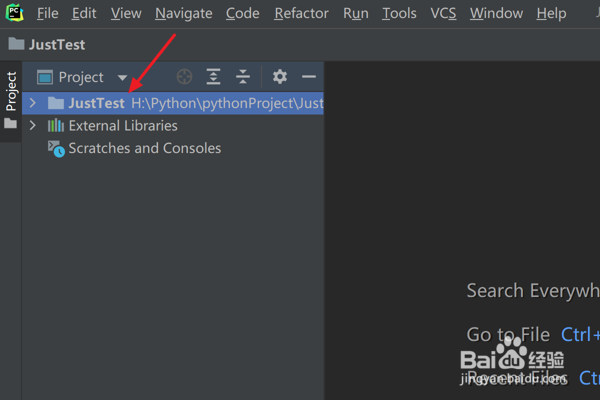Open the File menu
The width and height of the screenshot is (600, 400).
pyautogui.click(x=47, y=13)
